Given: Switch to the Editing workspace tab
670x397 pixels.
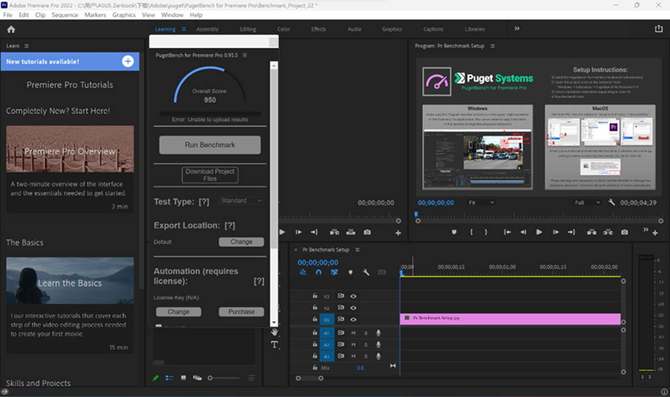Looking at the screenshot, I should [248, 29].
